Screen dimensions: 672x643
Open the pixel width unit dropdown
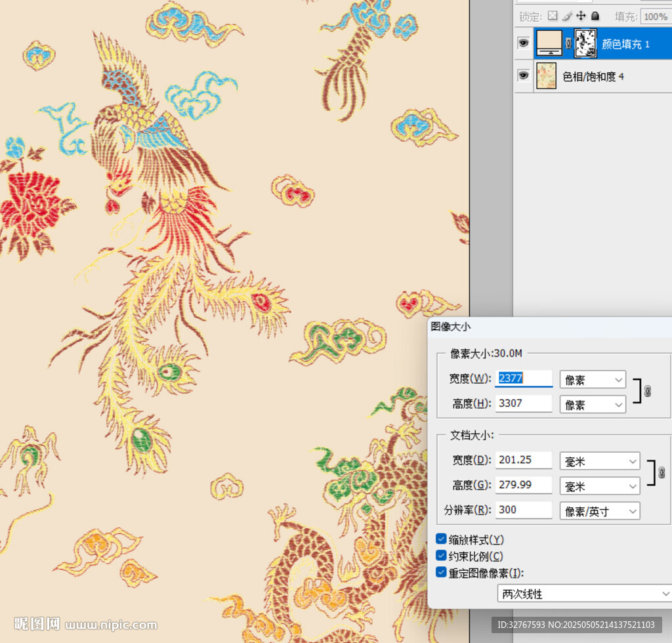point(593,380)
